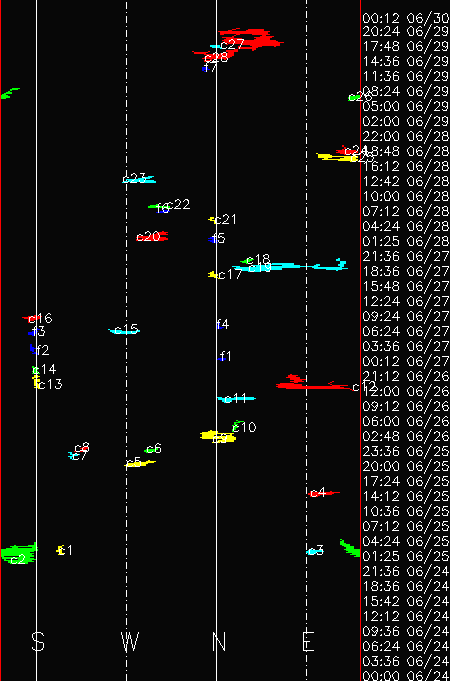Select the c20 red event marker
Image resolution: width=450 pixels, height=681 pixels.
[x=152, y=237]
